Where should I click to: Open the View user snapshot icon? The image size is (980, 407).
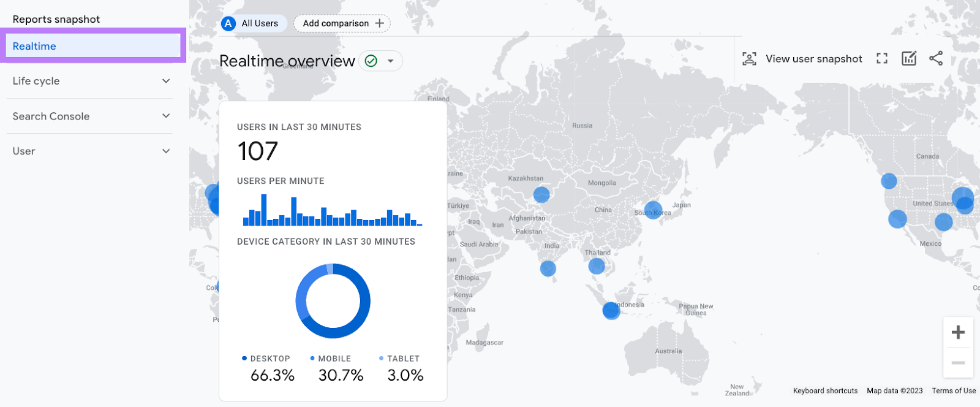coord(749,59)
